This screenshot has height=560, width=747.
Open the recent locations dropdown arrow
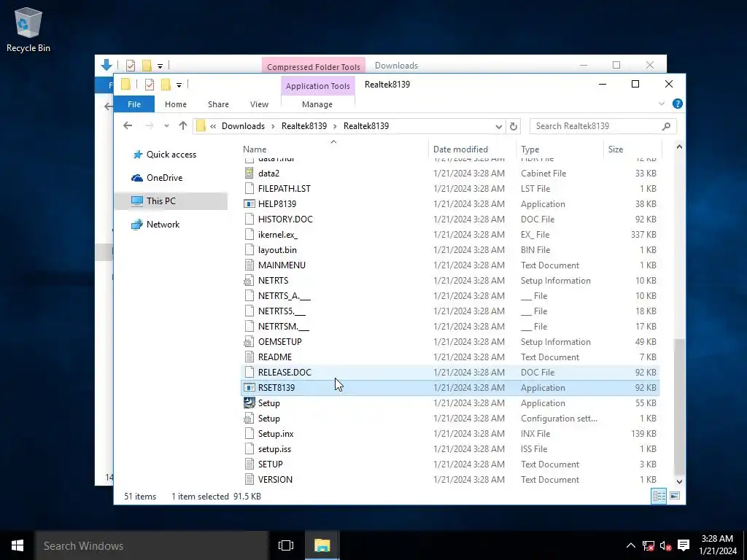(x=166, y=126)
